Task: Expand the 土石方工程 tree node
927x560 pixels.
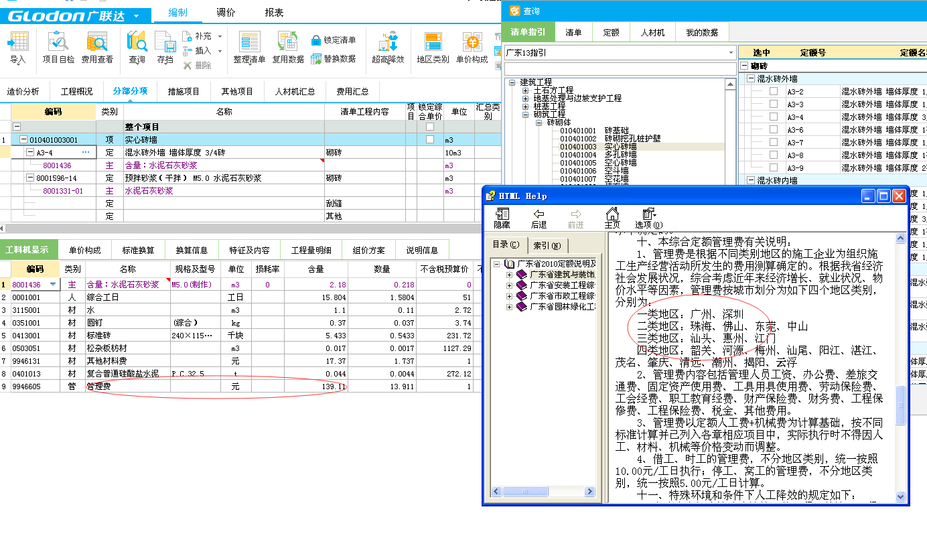Action: (526, 90)
